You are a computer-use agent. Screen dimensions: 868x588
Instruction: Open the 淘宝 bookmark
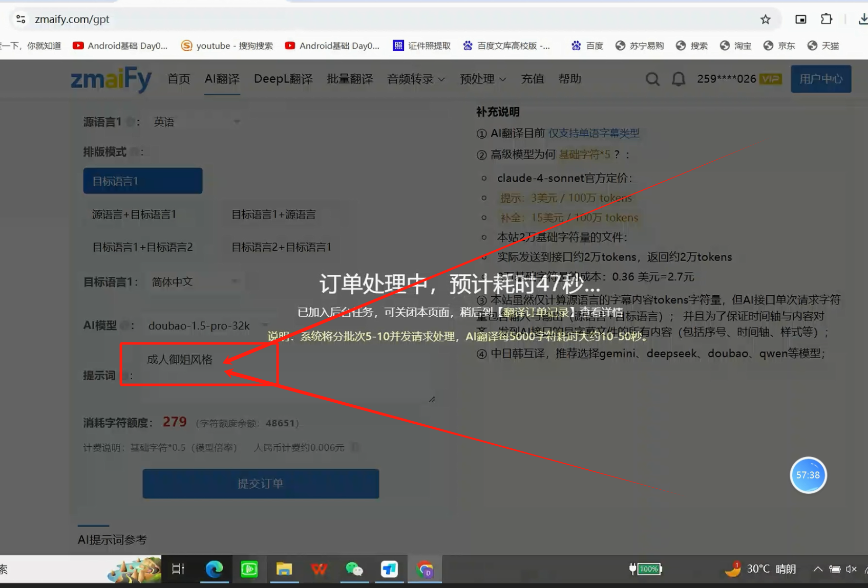[735, 46]
